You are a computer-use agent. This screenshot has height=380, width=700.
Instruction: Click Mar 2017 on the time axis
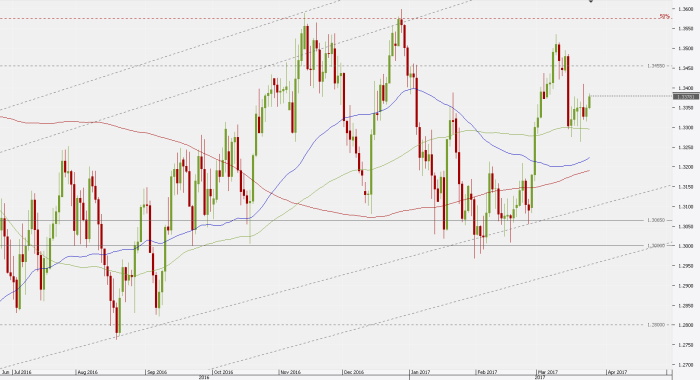(x=548, y=372)
